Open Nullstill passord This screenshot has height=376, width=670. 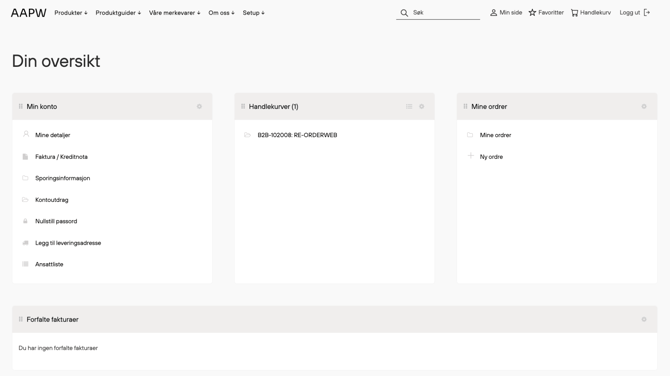(x=56, y=221)
